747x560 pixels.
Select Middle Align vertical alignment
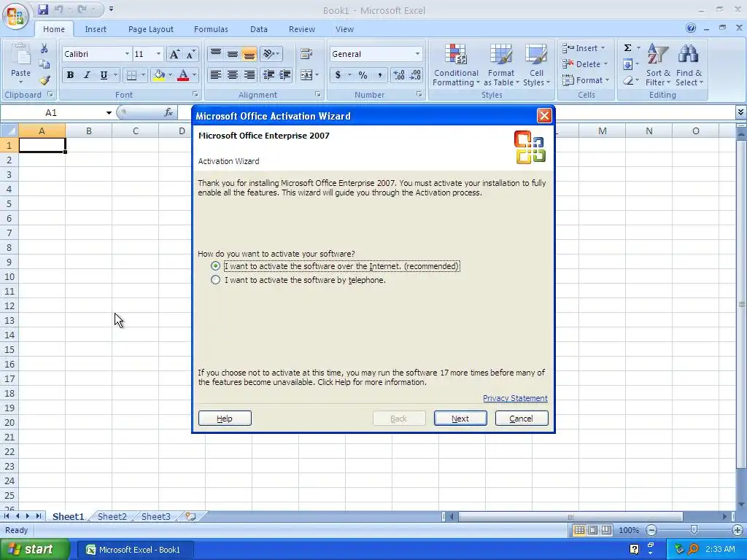(233, 53)
